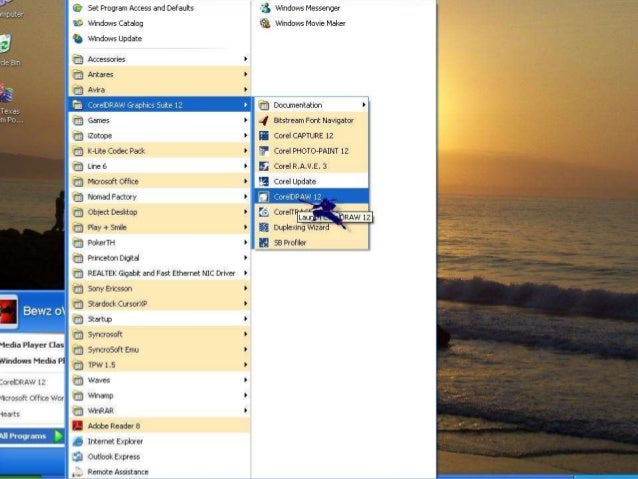The image size is (638, 479).
Task: Launch CorelDRAW 12 from the submenu
Action: [x=312, y=197]
